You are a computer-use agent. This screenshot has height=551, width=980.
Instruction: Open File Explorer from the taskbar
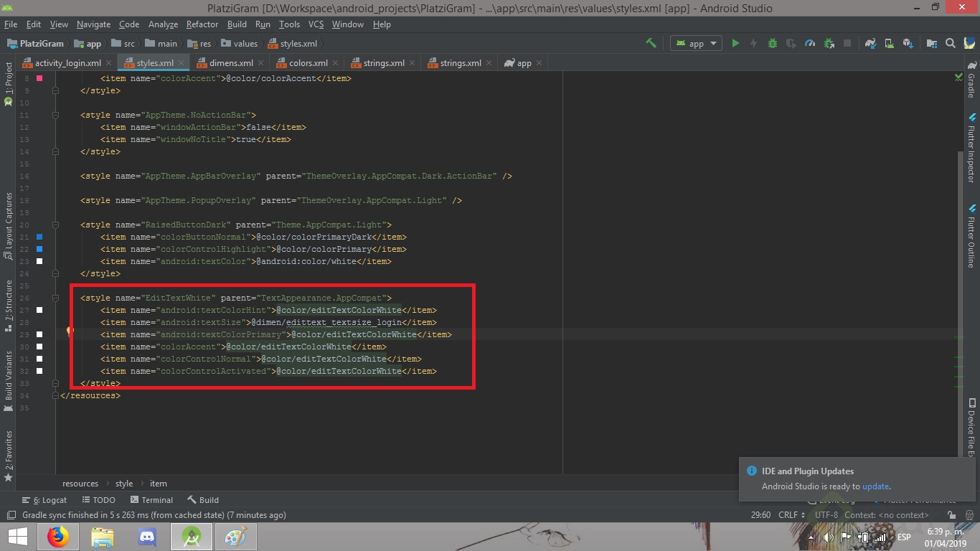[103, 537]
